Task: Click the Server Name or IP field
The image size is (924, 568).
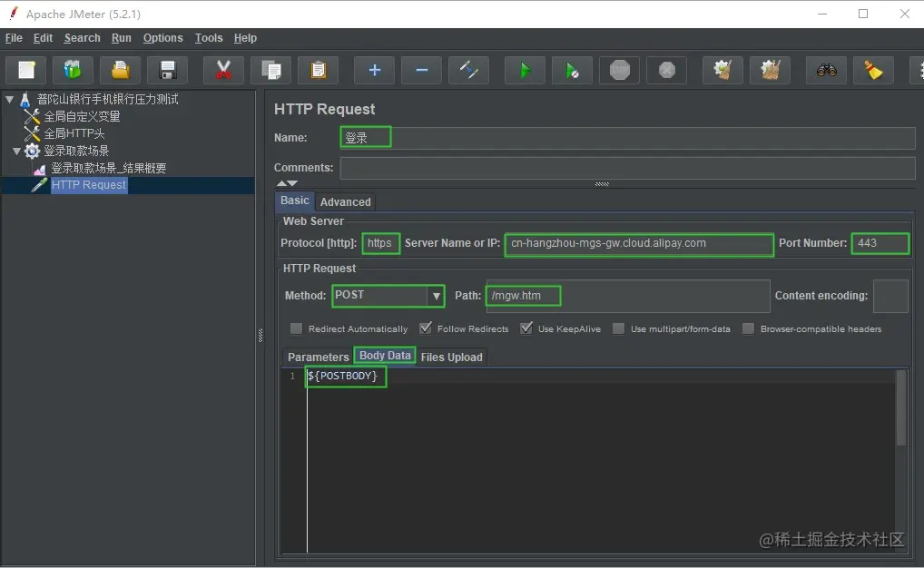Action: 639,244
